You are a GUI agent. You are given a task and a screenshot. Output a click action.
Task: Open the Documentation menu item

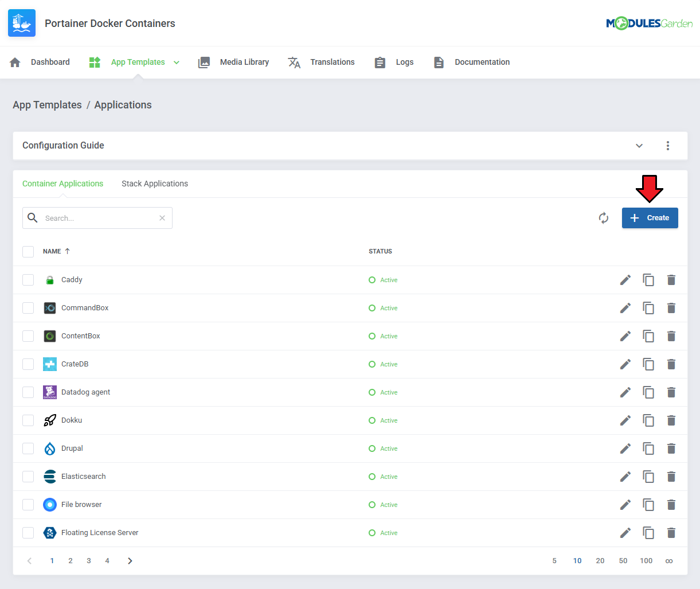point(471,62)
